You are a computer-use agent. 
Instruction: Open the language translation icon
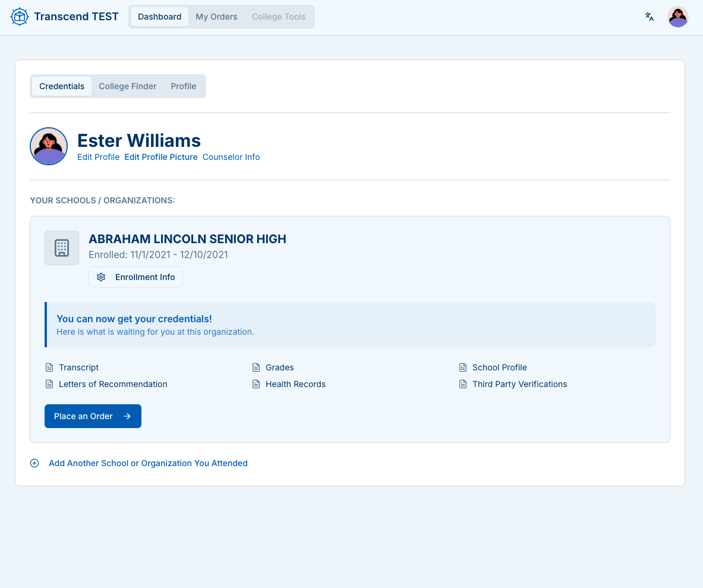[650, 17]
